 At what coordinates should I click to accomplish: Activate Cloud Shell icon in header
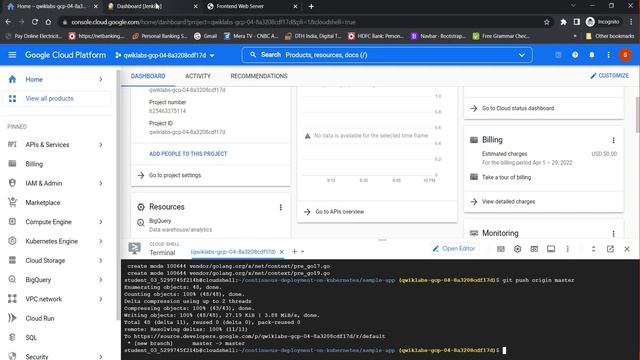coord(558,55)
